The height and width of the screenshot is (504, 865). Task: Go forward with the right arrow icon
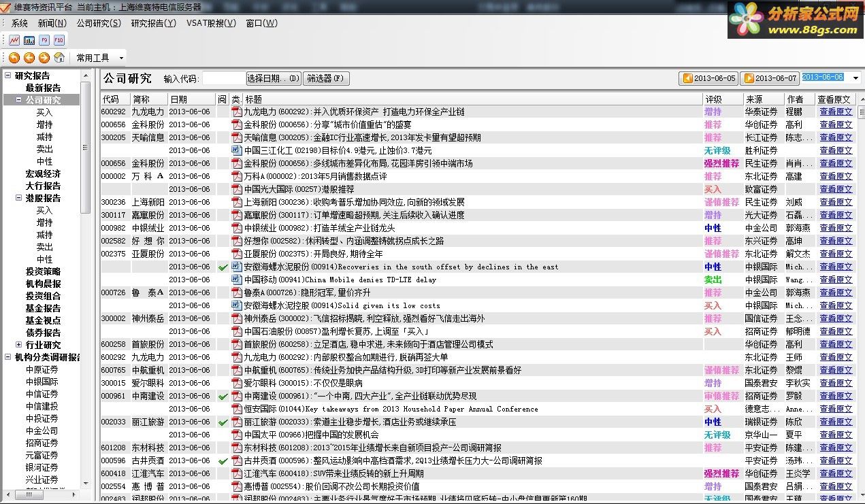pos(44,58)
